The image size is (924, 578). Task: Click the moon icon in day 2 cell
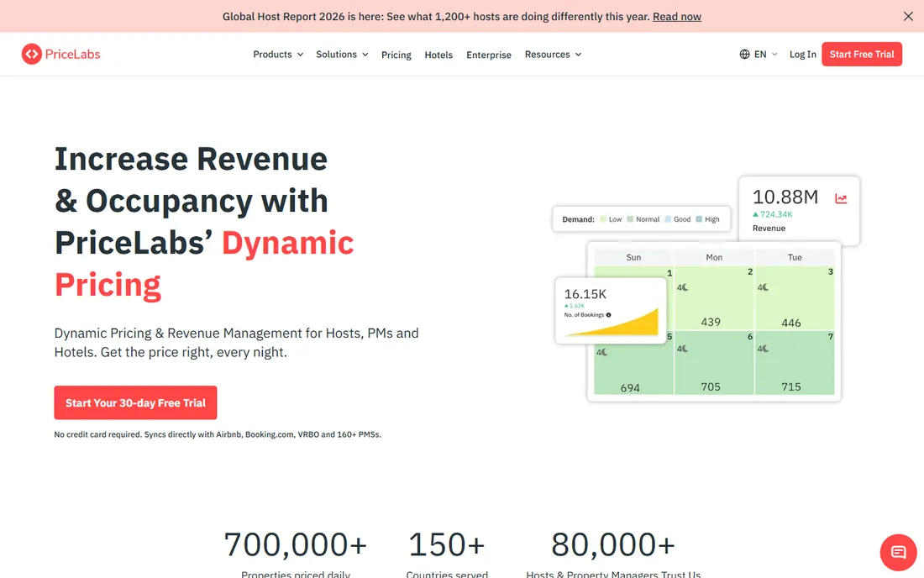[685, 287]
